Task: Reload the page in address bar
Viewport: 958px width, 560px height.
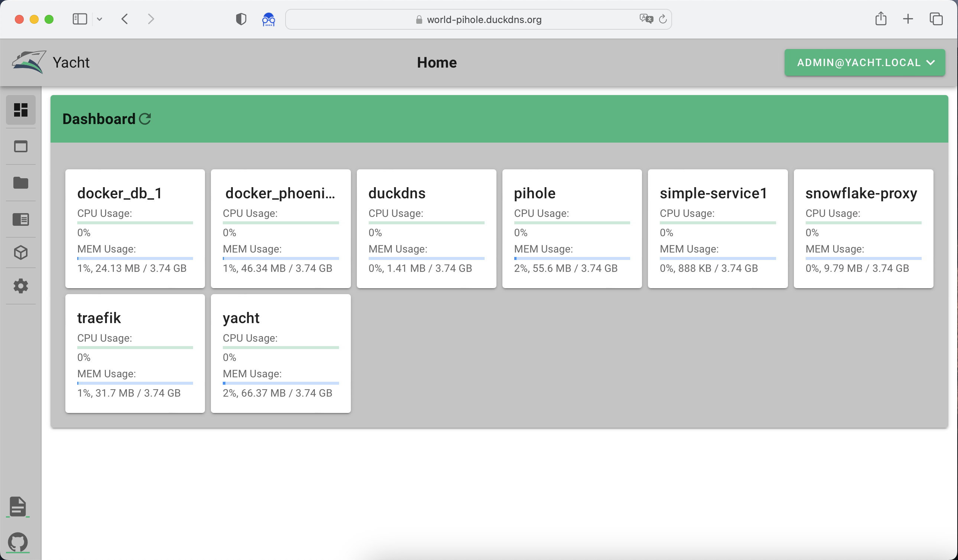Action: pyautogui.click(x=662, y=19)
